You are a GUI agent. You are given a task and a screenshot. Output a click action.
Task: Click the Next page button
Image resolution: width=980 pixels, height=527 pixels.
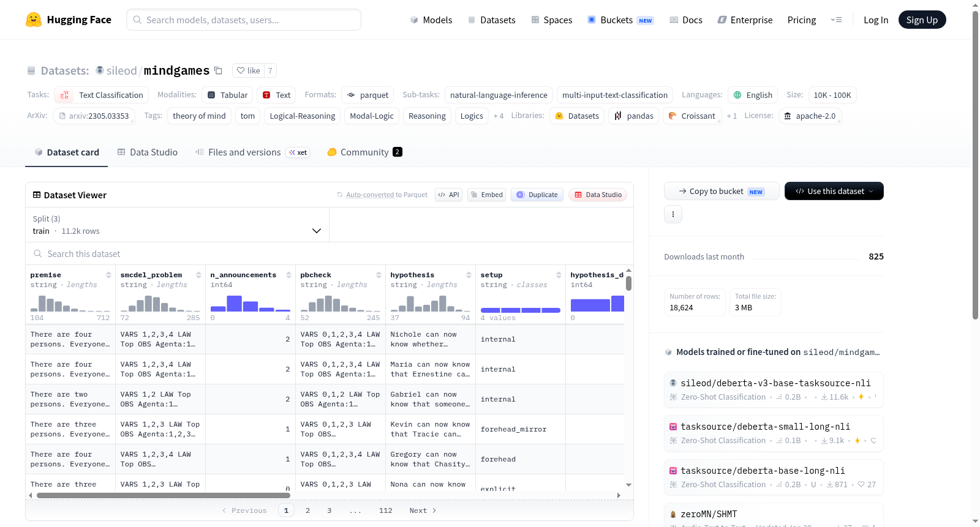423,510
